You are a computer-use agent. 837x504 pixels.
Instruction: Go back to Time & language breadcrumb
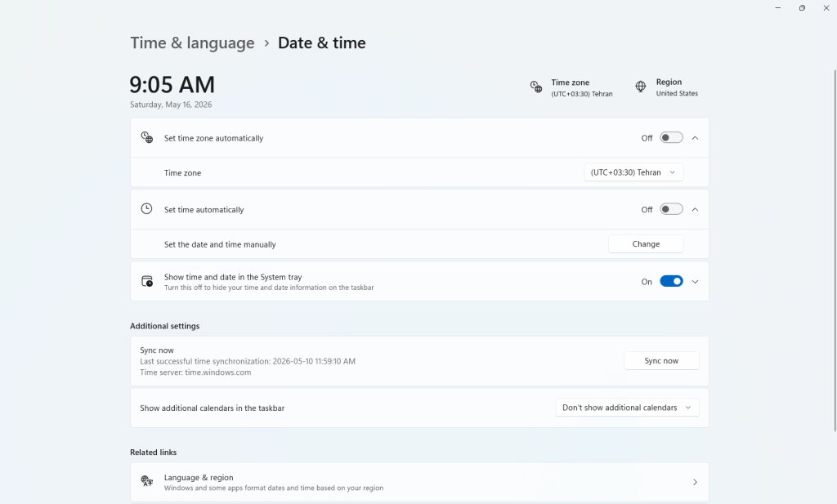192,42
